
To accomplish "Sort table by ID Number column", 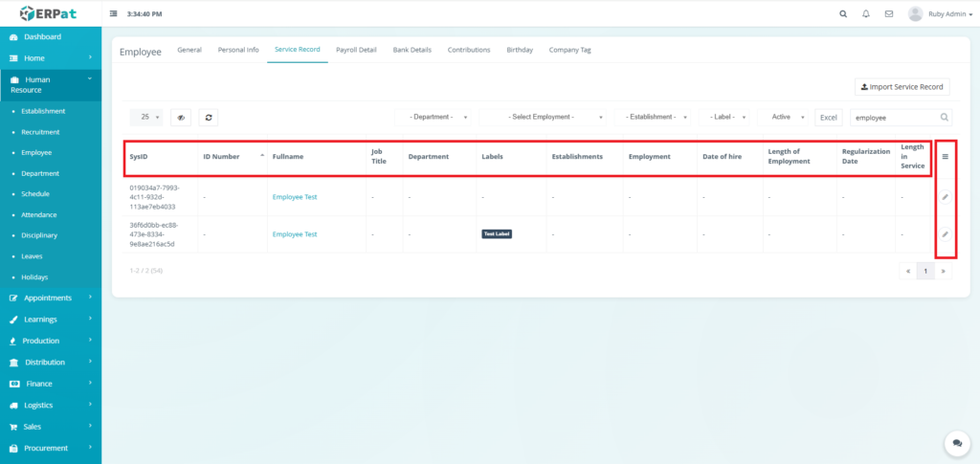I will tap(230, 156).
